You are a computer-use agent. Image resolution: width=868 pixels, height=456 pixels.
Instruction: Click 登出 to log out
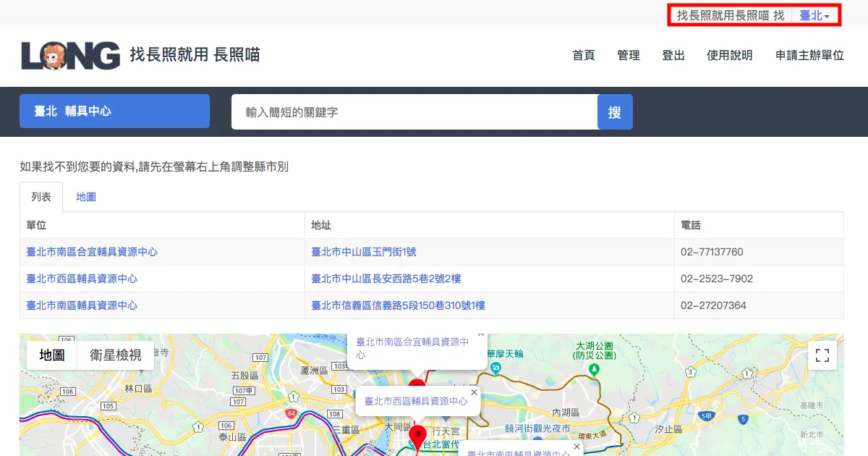(x=673, y=55)
